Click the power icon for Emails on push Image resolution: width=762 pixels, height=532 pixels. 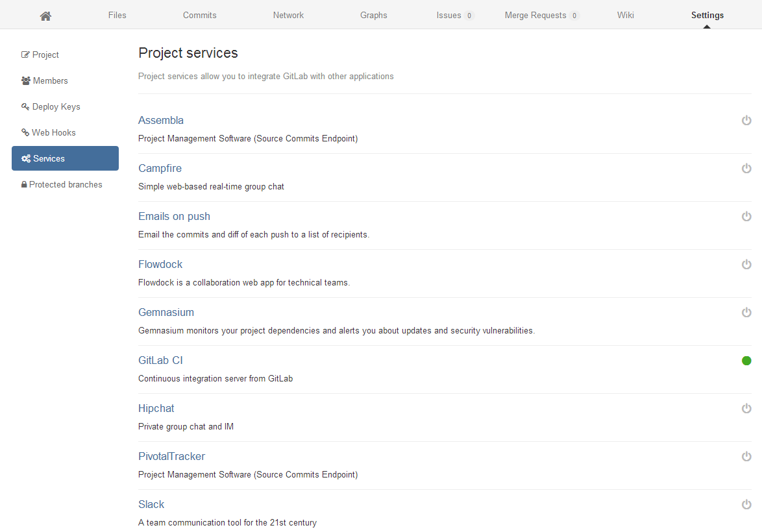point(746,216)
